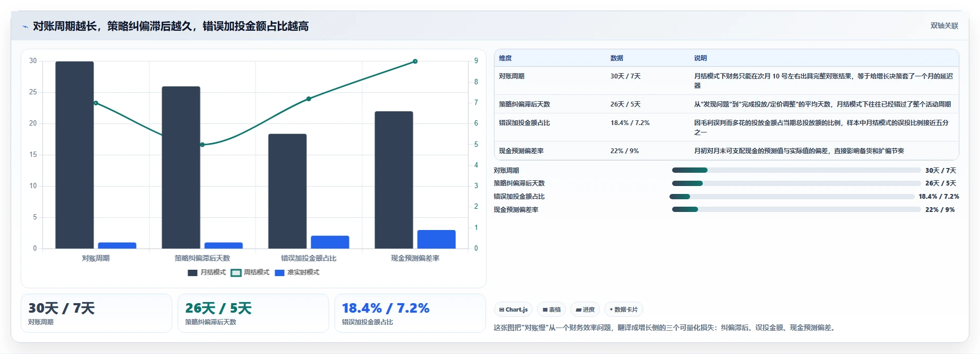Click the 策略纠偏滞后天数 table row label
Screen dimensions: 980x354
[x=524, y=104]
